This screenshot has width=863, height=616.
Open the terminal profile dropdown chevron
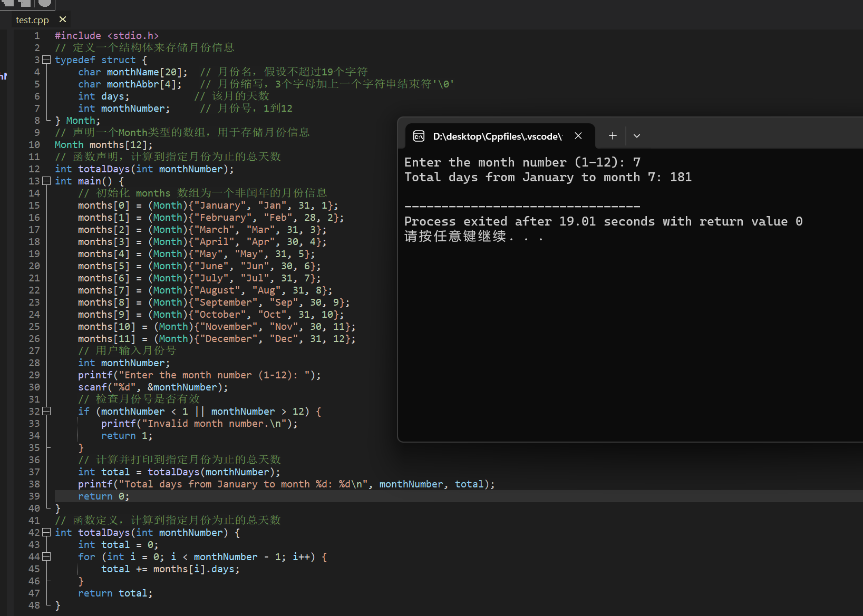click(637, 136)
